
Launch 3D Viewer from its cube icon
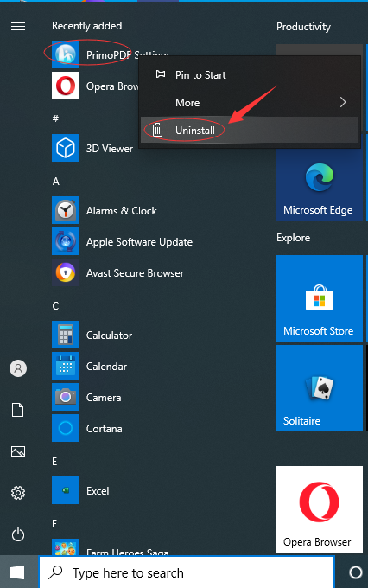(x=66, y=148)
